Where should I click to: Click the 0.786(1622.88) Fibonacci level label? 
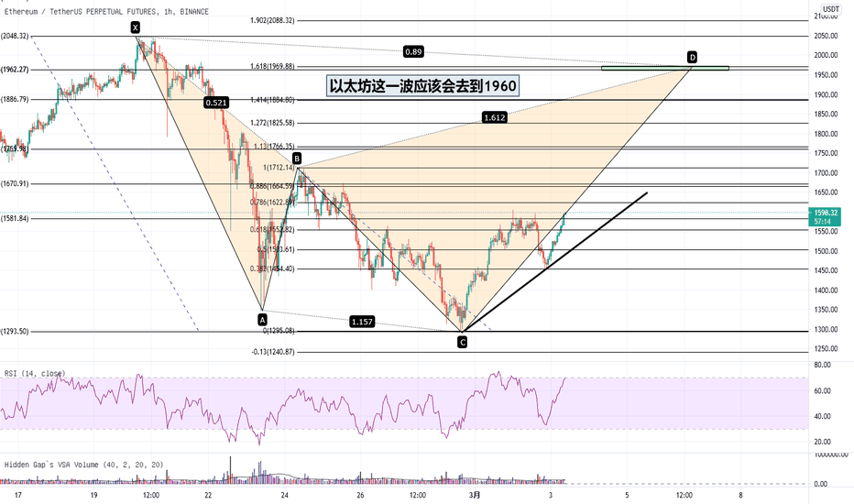272,203
